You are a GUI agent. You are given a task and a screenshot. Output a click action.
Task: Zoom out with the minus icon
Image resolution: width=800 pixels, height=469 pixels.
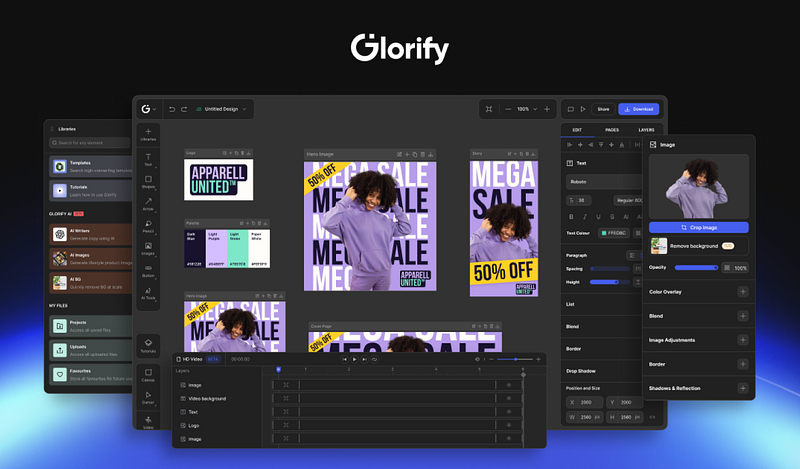pyautogui.click(x=508, y=109)
